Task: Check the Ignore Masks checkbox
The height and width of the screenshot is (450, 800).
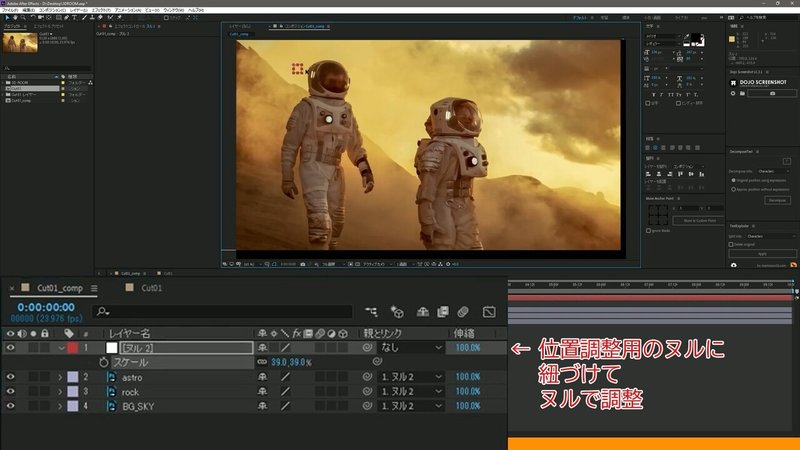Action: pyautogui.click(x=648, y=231)
